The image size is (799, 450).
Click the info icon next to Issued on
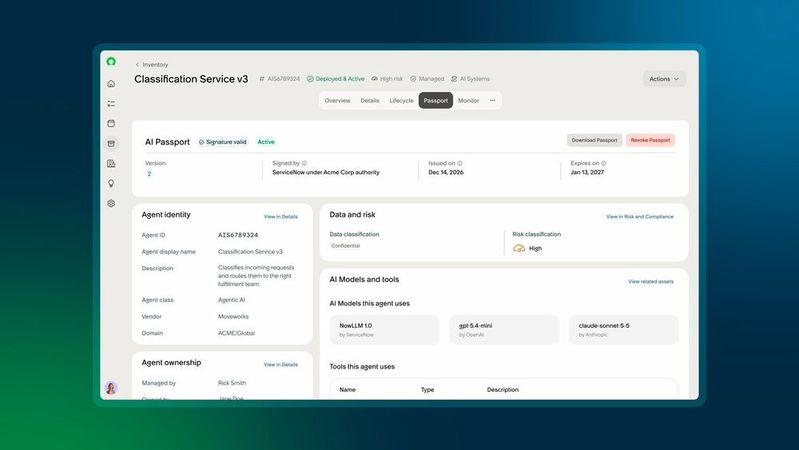click(x=460, y=164)
